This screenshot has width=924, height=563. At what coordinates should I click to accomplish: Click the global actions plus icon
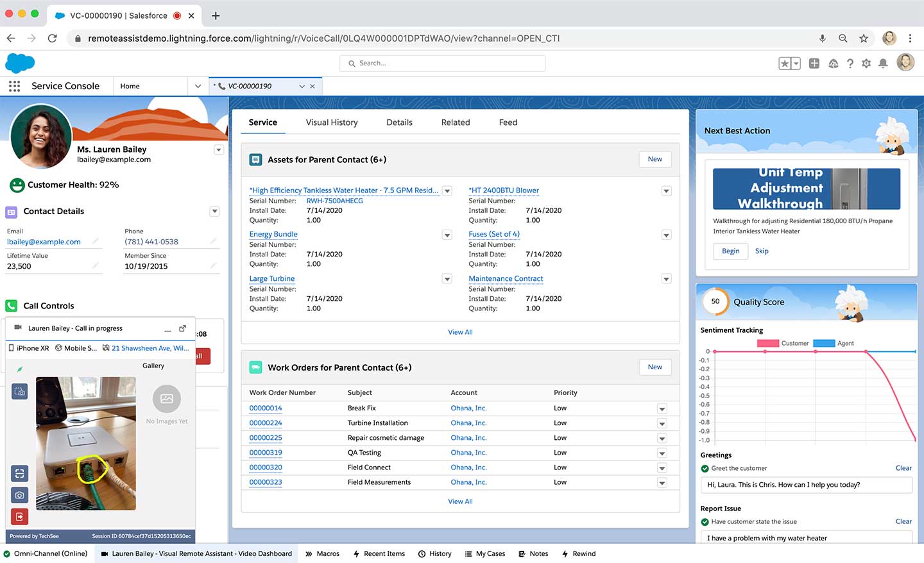pos(814,63)
